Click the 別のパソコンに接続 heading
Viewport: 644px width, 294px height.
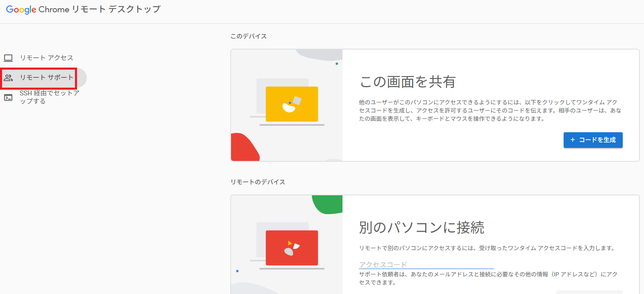point(422,227)
